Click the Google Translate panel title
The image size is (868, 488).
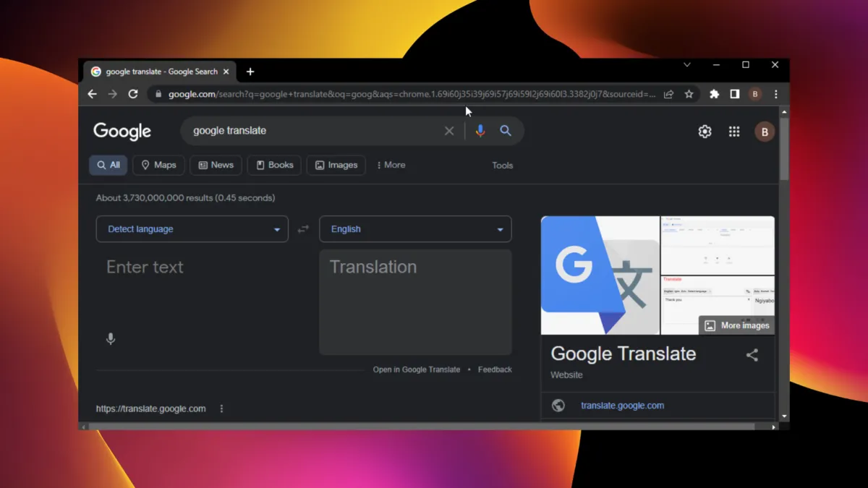click(624, 354)
